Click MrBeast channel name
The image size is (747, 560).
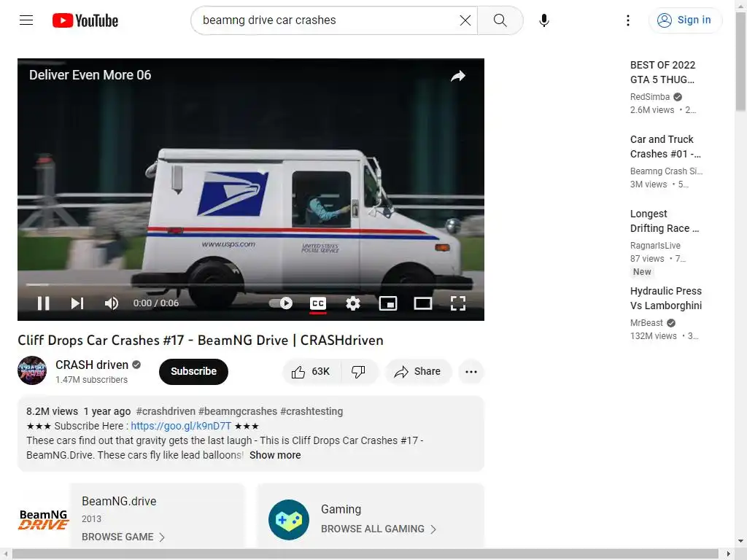point(646,323)
